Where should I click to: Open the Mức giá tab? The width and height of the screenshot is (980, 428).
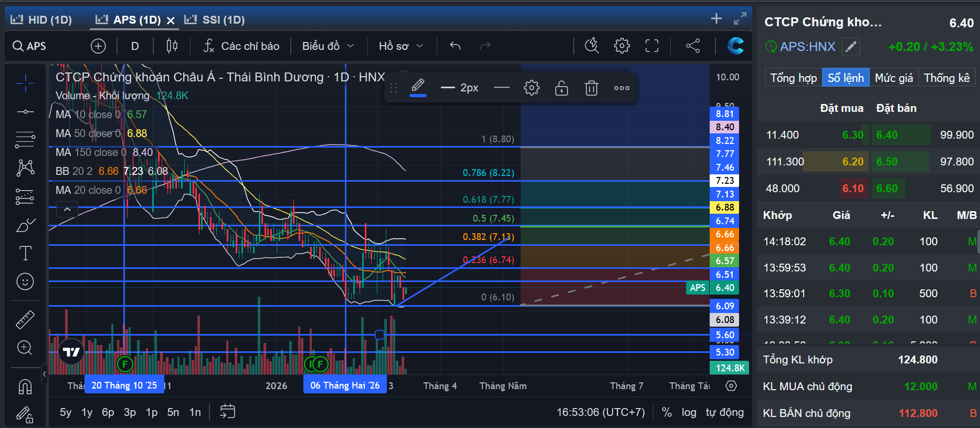pos(894,78)
